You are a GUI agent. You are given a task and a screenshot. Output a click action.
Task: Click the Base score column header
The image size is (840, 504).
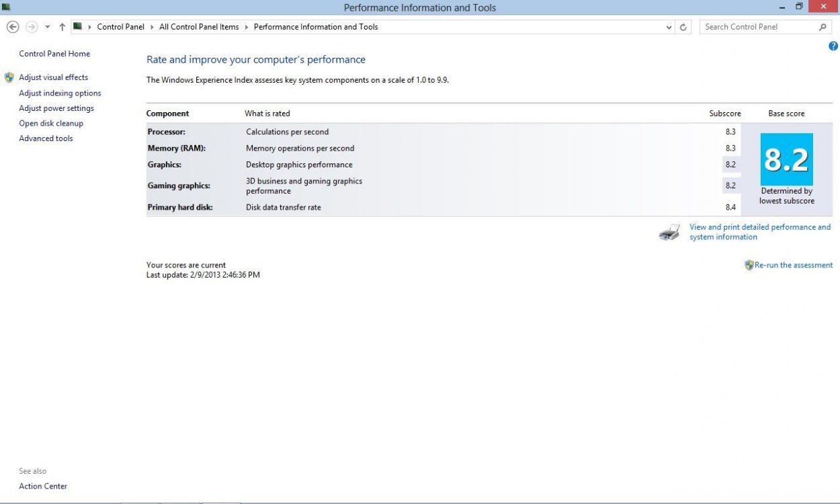click(x=786, y=114)
